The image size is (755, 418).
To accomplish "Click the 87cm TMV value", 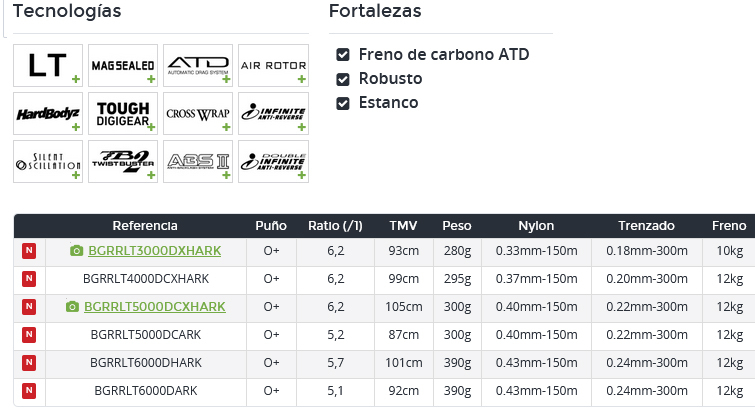I will click(404, 335).
